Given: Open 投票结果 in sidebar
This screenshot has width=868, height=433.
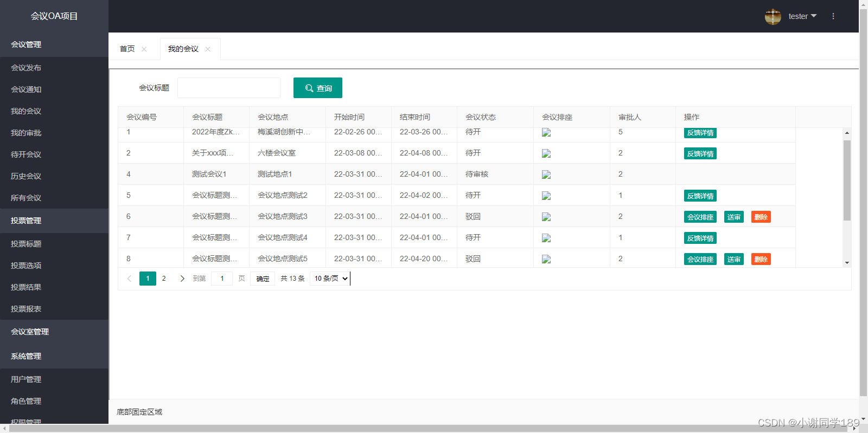Looking at the screenshot, I should point(54,287).
